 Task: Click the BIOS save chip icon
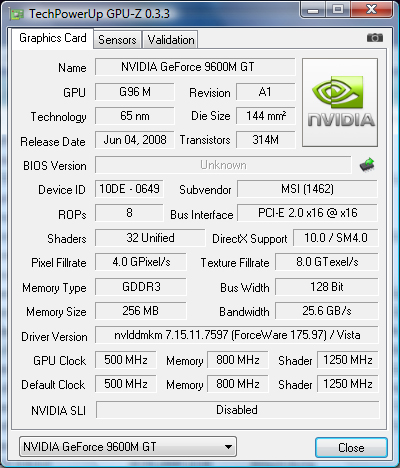(367, 164)
